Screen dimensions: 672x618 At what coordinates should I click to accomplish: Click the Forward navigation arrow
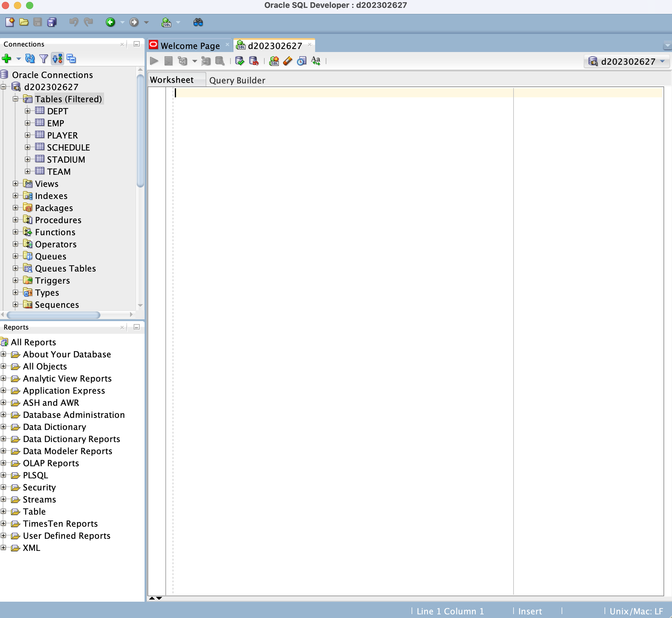point(134,22)
